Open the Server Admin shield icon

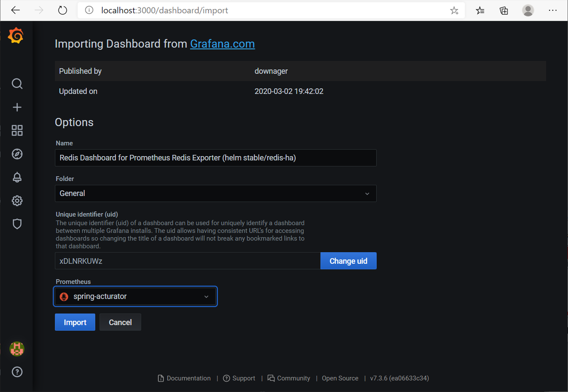coord(17,224)
